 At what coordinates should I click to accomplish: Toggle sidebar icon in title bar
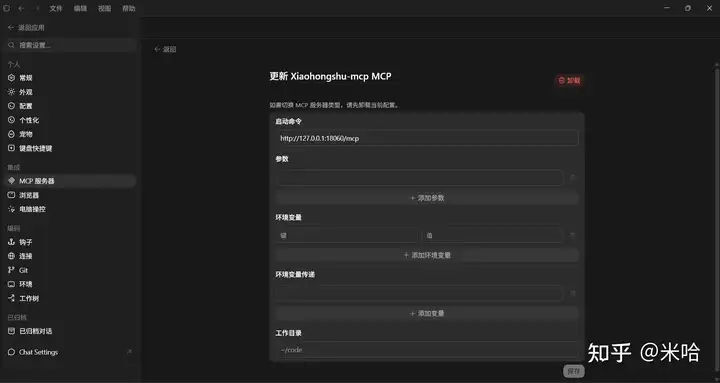pyautogui.click(x=6, y=8)
